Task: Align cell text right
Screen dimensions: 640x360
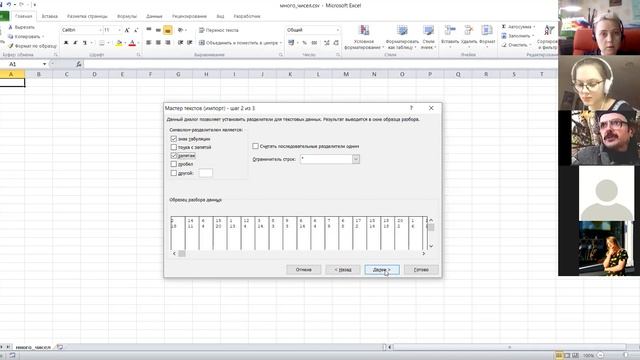Action: coord(168,42)
